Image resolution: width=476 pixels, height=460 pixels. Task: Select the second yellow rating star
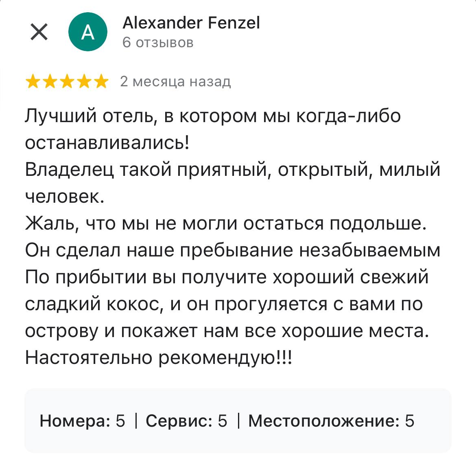coord(50,82)
